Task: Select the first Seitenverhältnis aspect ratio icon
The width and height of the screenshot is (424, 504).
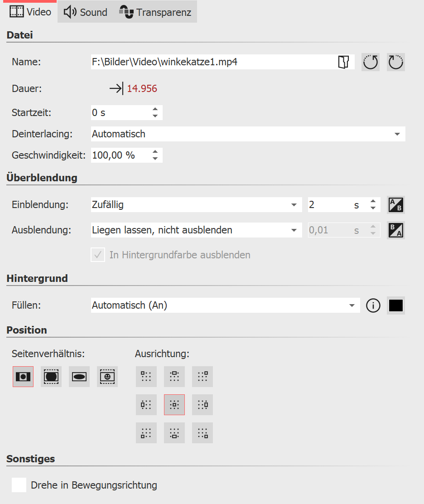Action: (x=23, y=377)
